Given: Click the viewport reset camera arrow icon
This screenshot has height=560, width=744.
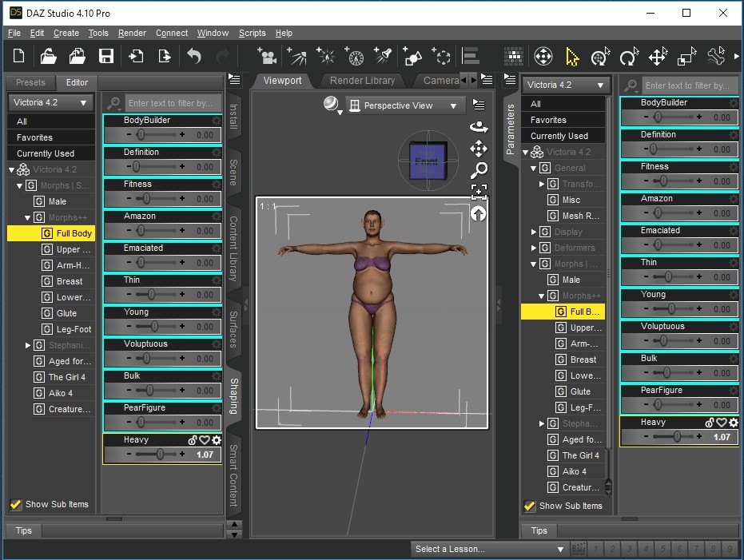Looking at the screenshot, I should pyautogui.click(x=478, y=213).
